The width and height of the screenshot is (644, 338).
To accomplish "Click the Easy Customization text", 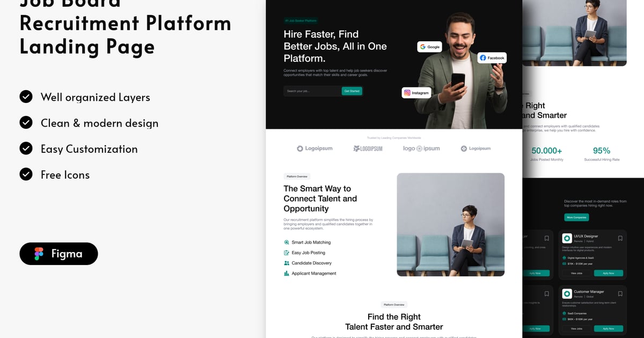I will point(89,149).
